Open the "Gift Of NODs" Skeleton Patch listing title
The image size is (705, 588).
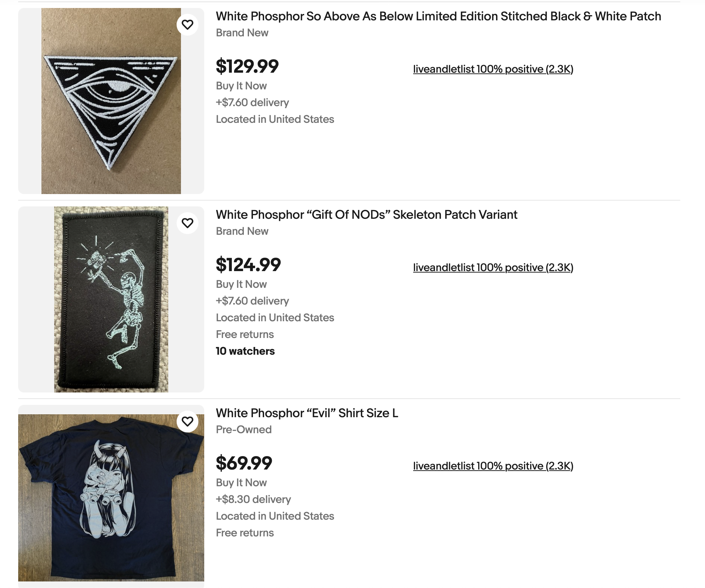366,215
